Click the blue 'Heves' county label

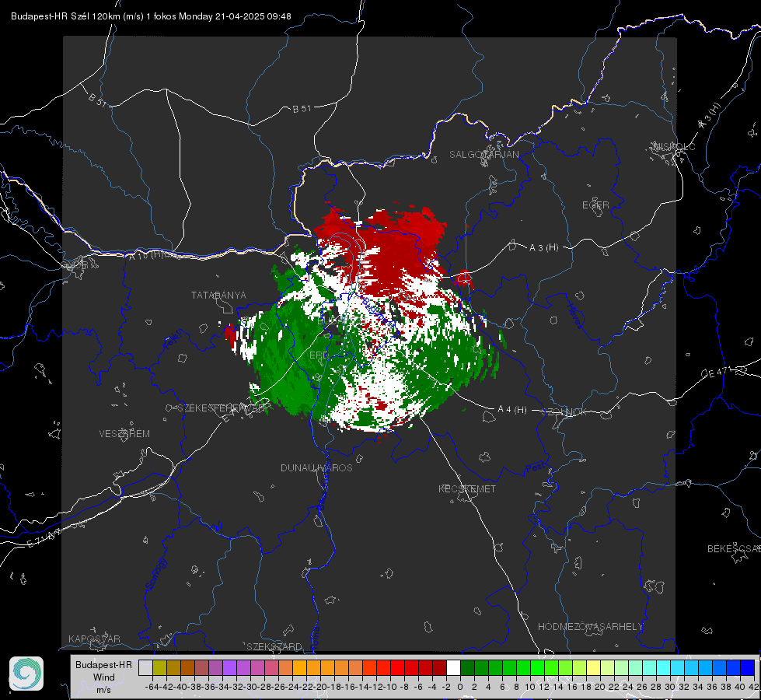(574, 316)
